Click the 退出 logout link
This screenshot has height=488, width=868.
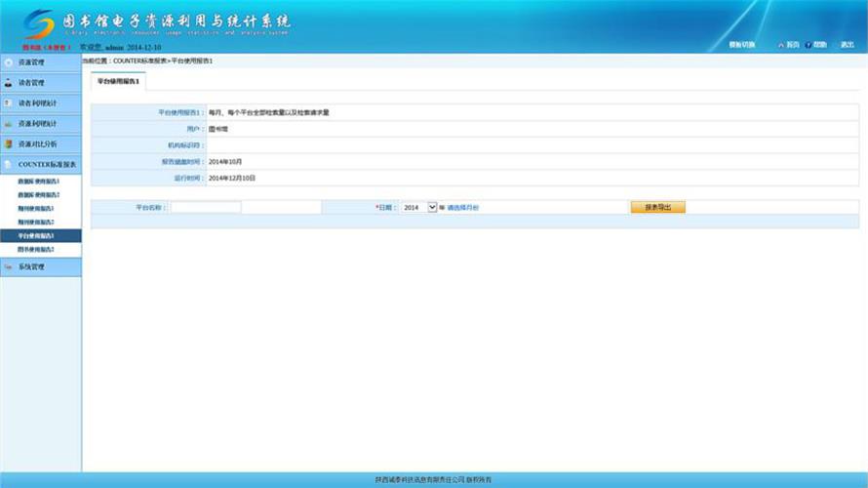pos(847,45)
